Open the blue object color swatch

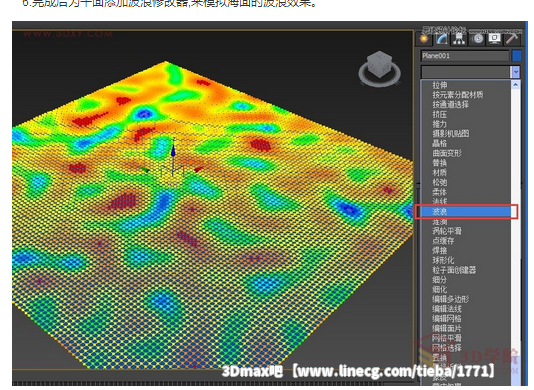tap(517, 56)
